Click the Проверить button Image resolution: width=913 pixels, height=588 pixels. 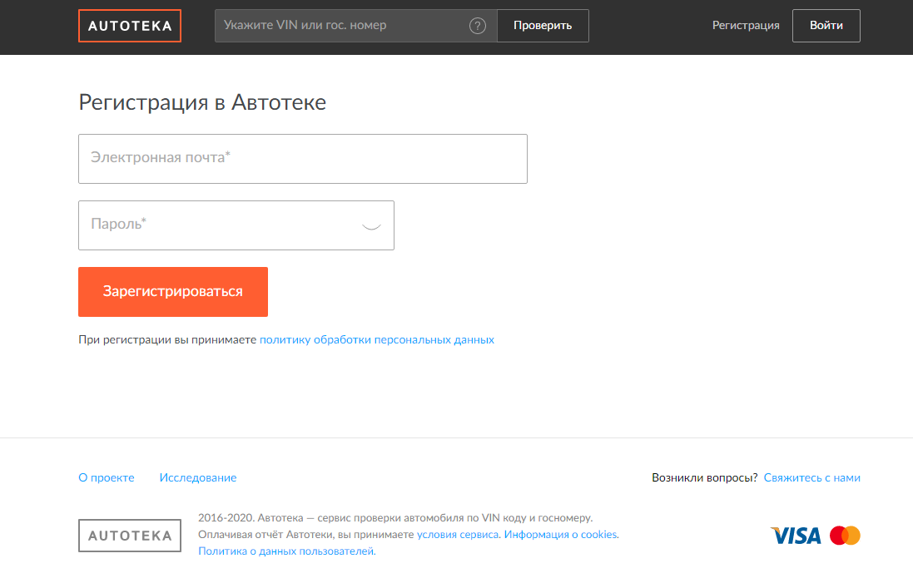click(x=543, y=26)
